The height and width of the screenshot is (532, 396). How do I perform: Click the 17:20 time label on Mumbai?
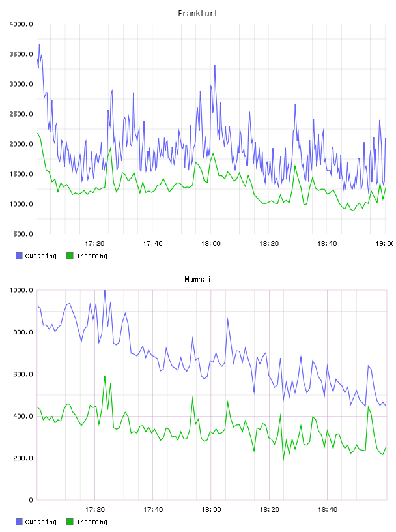[x=95, y=510]
